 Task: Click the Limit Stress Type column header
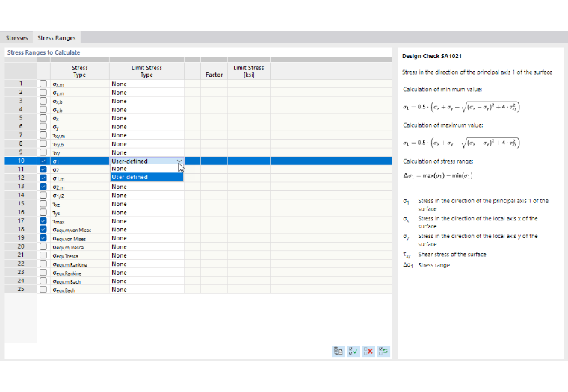click(x=146, y=71)
